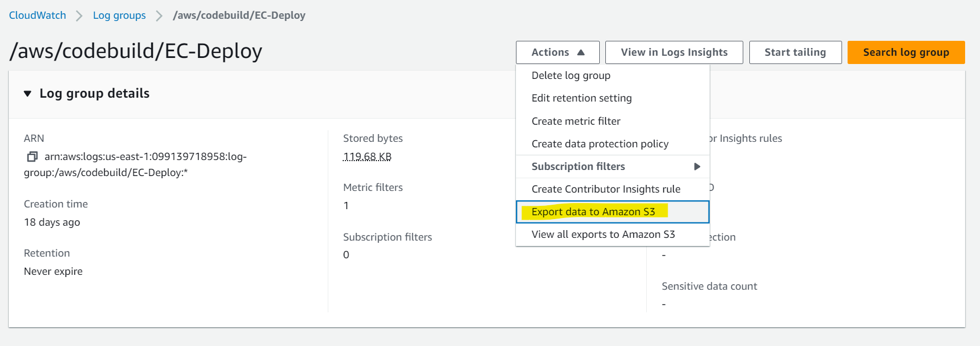Click the ARN text arn:aws:logs:us-east-1
Image resolution: width=980 pixels, height=346 pixels.
[135, 164]
